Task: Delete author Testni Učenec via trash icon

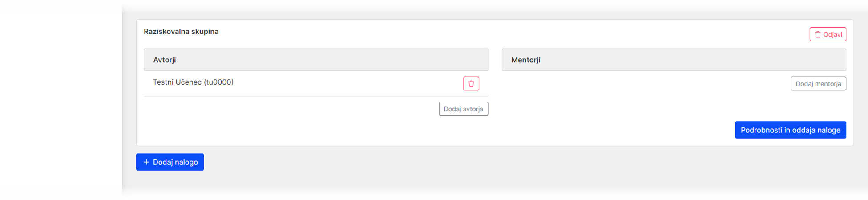Action: pyautogui.click(x=471, y=84)
